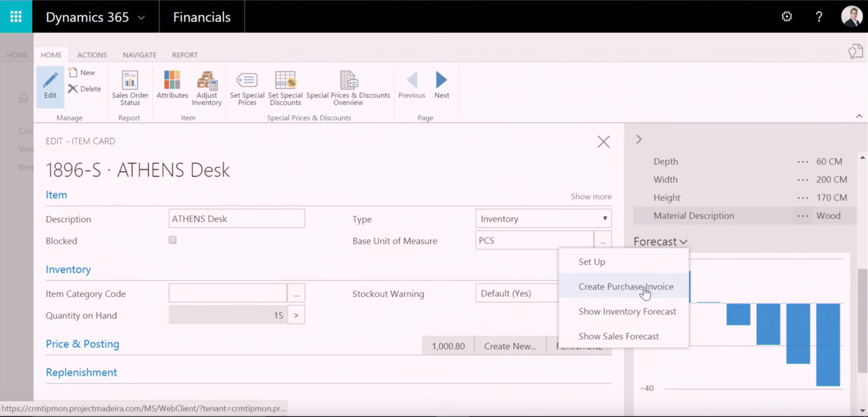Viewport: 868px width, 417px height.
Task: Open Item Category Code lookup
Action: [296, 293]
